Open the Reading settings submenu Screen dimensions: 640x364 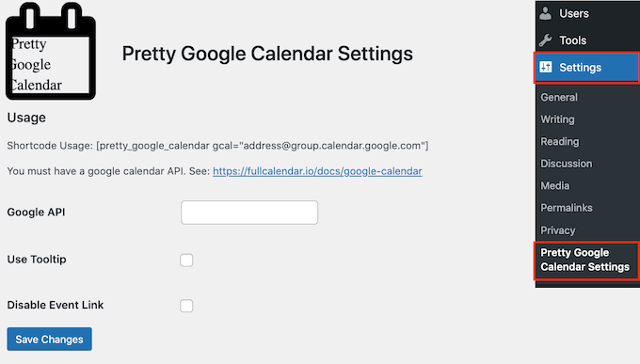pyautogui.click(x=560, y=141)
